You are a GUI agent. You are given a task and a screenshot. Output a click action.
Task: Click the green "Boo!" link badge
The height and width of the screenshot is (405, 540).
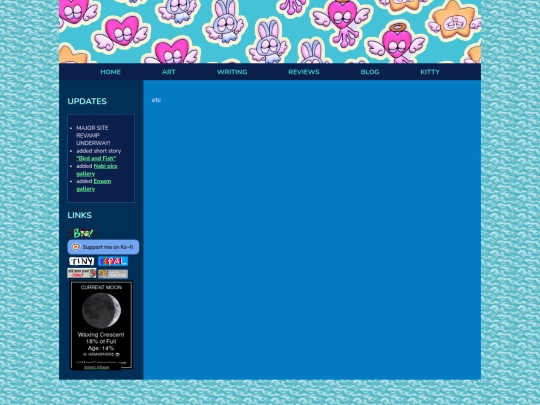coord(82,233)
